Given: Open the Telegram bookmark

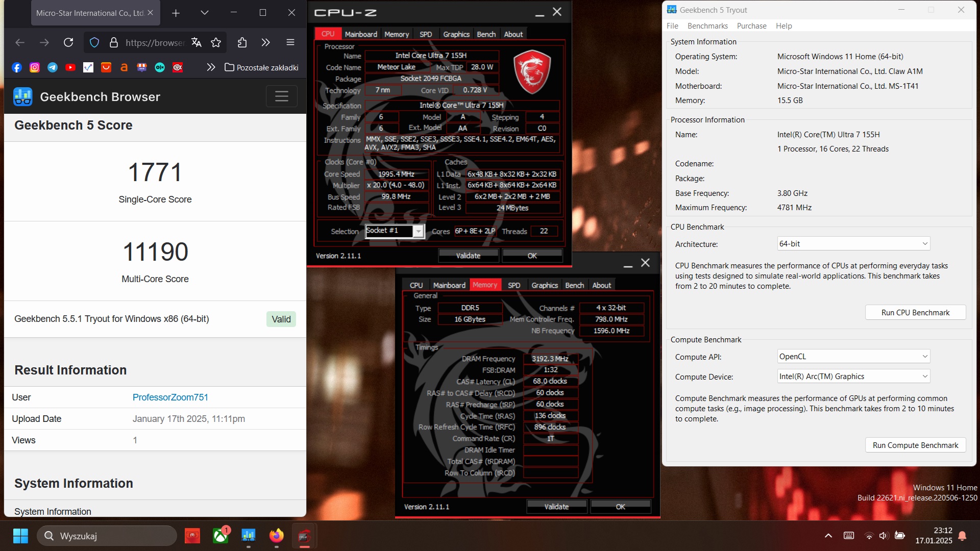Looking at the screenshot, I should click(x=53, y=67).
